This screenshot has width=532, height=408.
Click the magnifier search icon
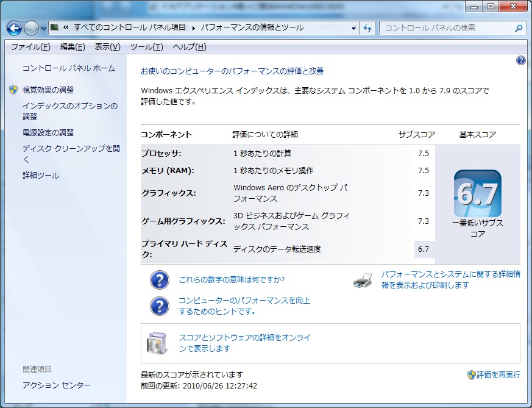click(519, 28)
